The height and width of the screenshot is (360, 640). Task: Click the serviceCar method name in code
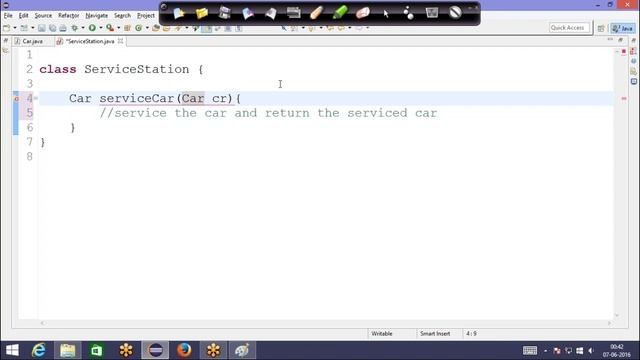pyautogui.click(x=137, y=98)
